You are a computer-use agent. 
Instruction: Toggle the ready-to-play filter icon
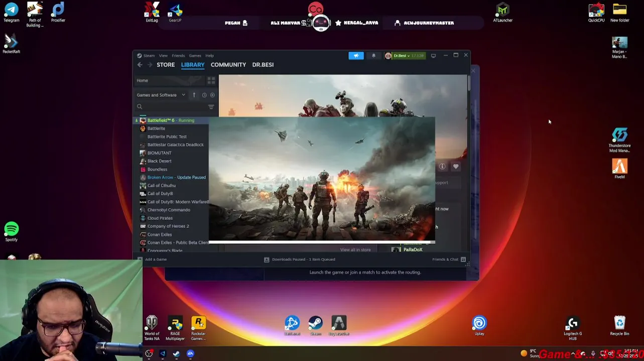(212, 95)
